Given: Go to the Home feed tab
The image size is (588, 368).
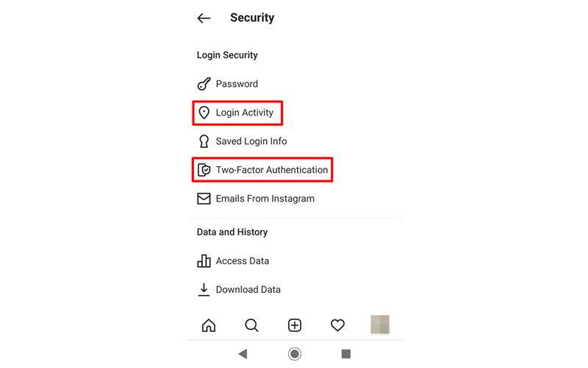Looking at the screenshot, I should point(209,325).
